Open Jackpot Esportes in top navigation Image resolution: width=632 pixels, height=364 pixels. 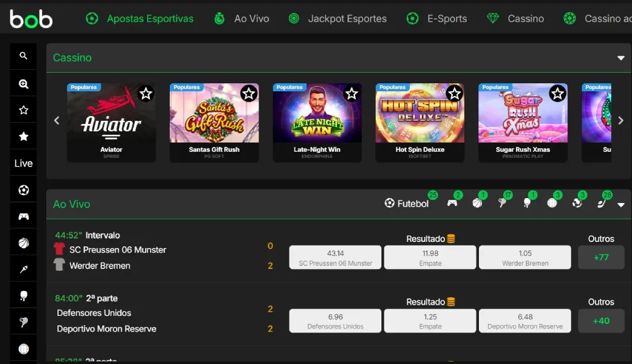[x=338, y=19]
